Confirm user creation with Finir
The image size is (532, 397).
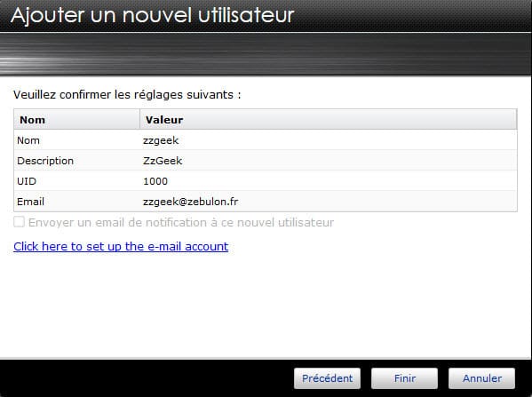point(404,378)
